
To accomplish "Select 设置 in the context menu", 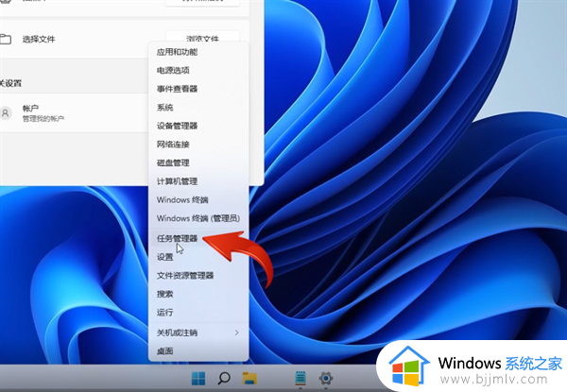I will point(198,257).
